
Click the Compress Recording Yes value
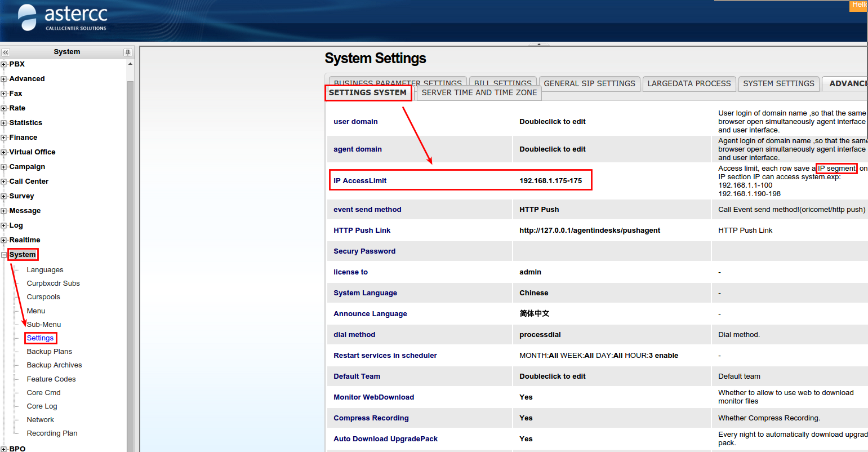tap(526, 418)
